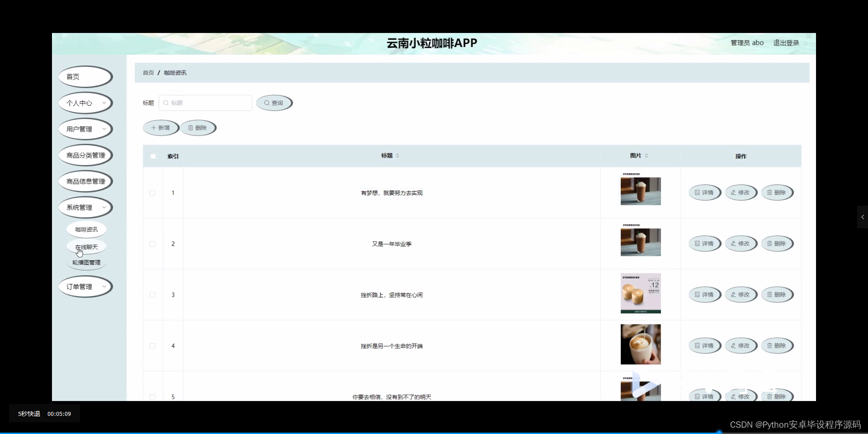
Task: Click the plus icon on 新增 button
Action: click(x=154, y=127)
